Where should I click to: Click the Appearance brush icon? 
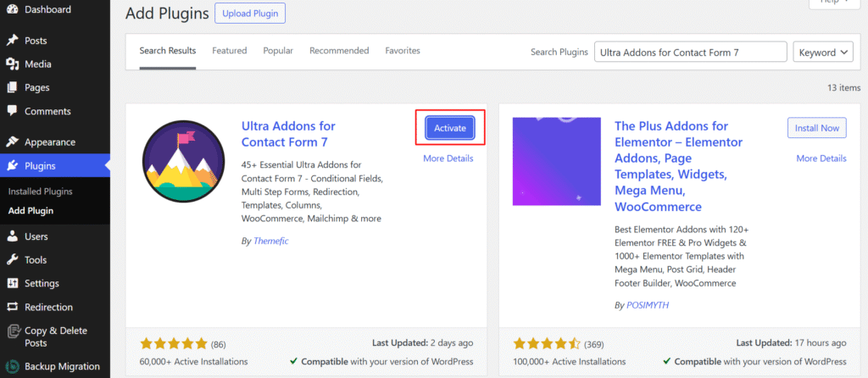click(12, 142)
